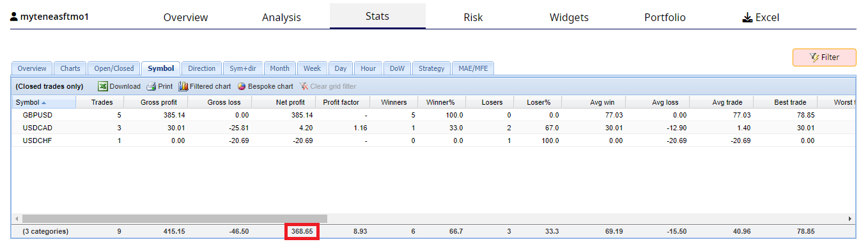The width and height of the screenshot is (868, 251).
Task: Sort by the Losers column header
Action: tap(490, 102)
